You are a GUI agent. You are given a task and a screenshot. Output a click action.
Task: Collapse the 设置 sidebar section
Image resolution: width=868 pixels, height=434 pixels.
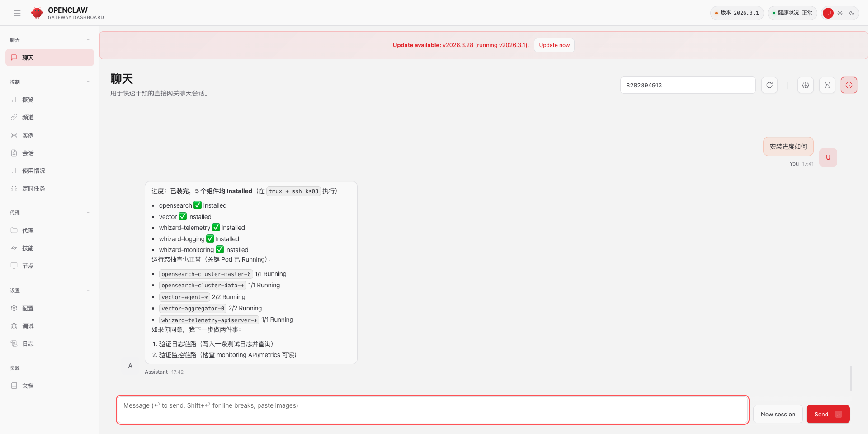[x=88, y=291]
